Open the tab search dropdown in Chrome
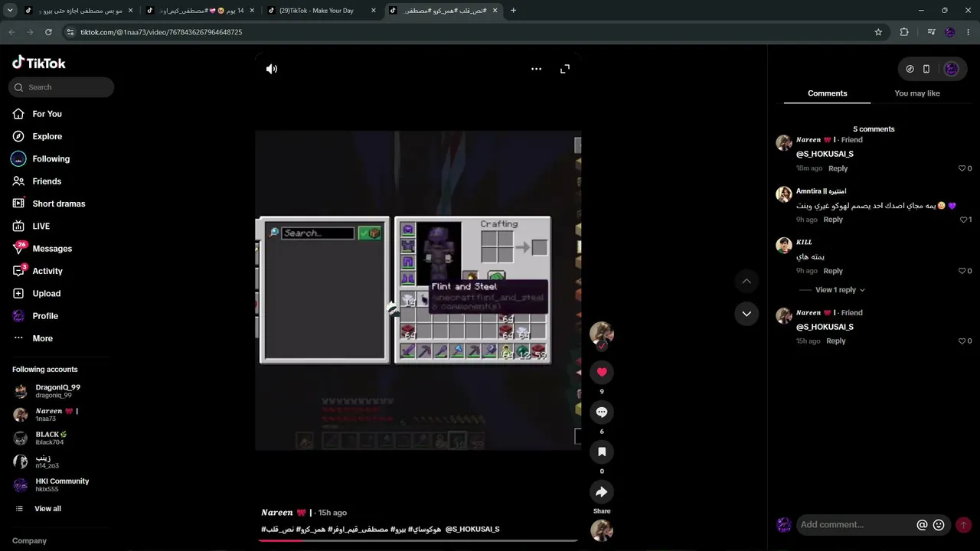Image resolution: width=980 pixels, height=551 pixels. click(x=11, y=11)
